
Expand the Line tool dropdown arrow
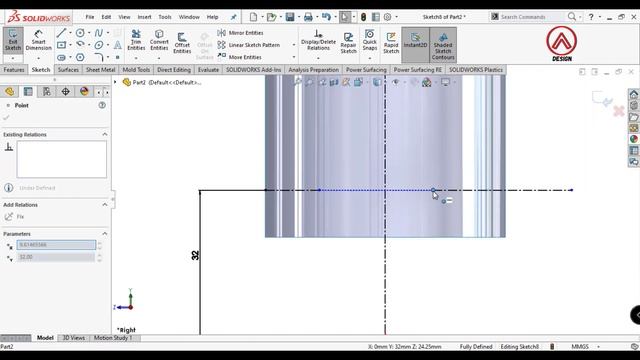coord(70,33)
